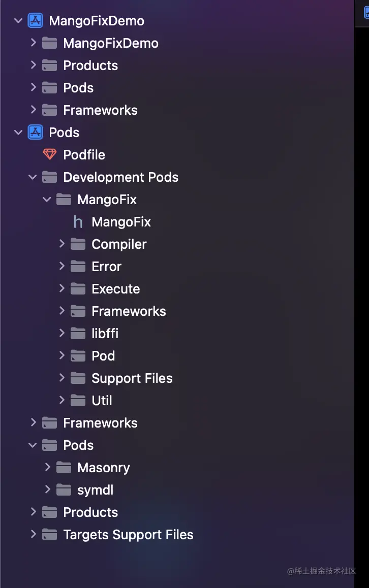Screen dimensions: 369x588
Task: Click the MangoFixDemo project icon
Action: [x=35, y=20]
